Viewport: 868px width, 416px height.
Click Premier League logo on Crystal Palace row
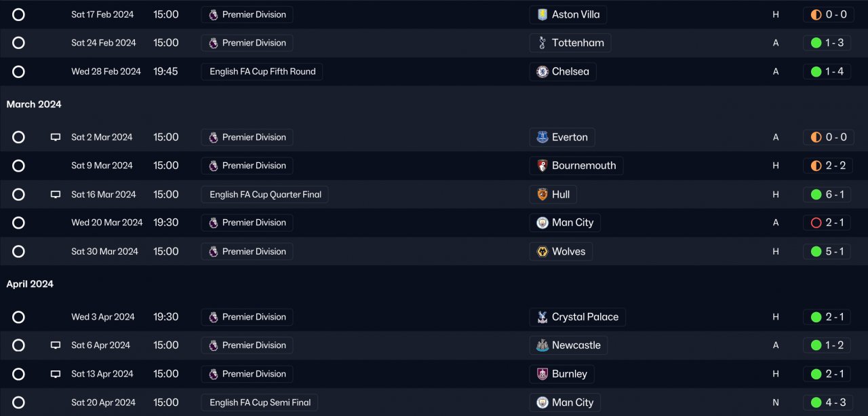214,317
